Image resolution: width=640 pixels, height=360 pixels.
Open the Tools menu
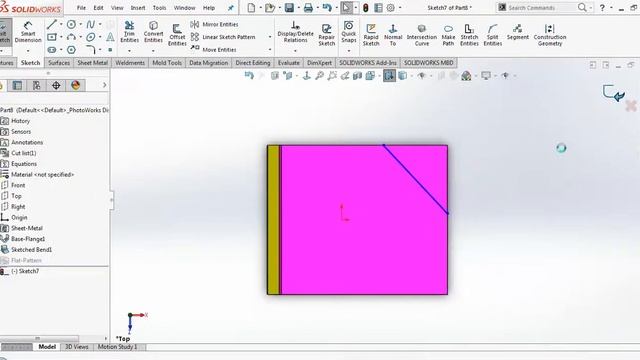(160, 8)
